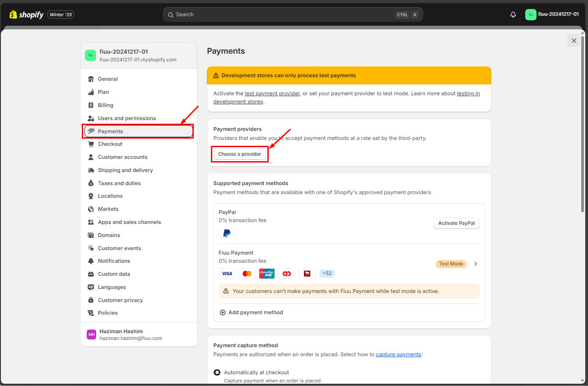Click the Domains icon in sidebar
The height and width of the screenshot is (386, 588).
90,235
